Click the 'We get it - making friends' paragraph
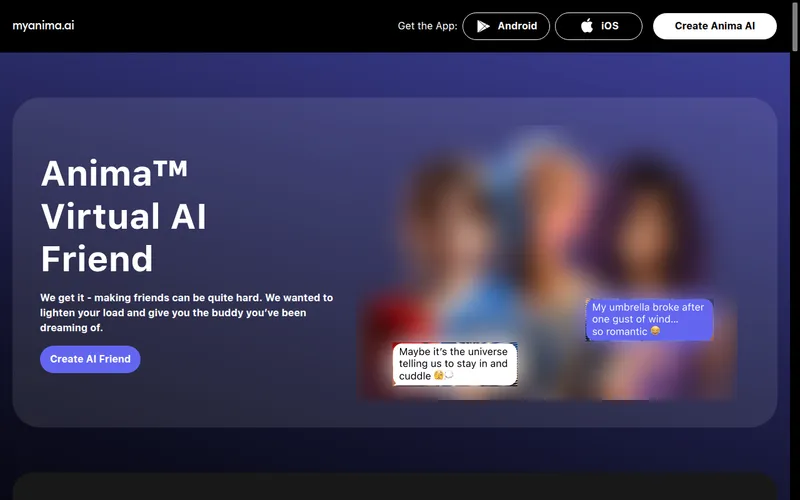800x500 pixels. point(187,312)
